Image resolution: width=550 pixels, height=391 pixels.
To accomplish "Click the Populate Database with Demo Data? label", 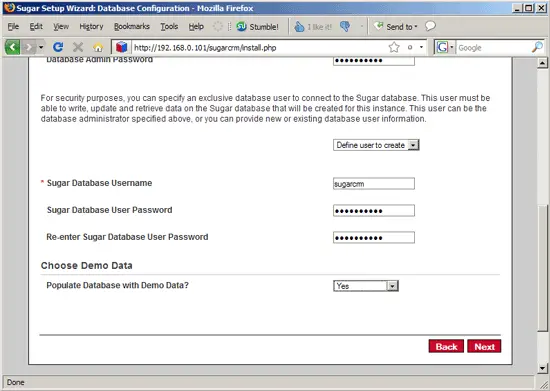I will [118, 285].
